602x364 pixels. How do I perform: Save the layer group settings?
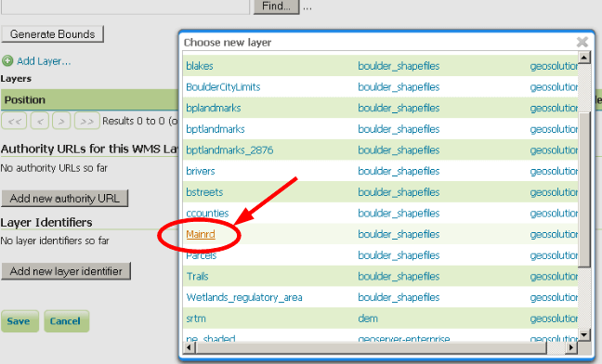point(20,321)
